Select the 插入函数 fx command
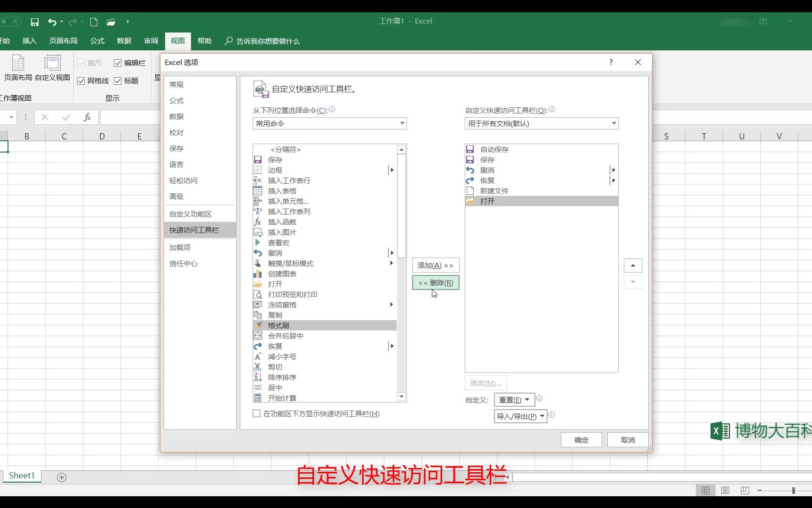This screenshot has height=508, width=812. tap(325, 222)
